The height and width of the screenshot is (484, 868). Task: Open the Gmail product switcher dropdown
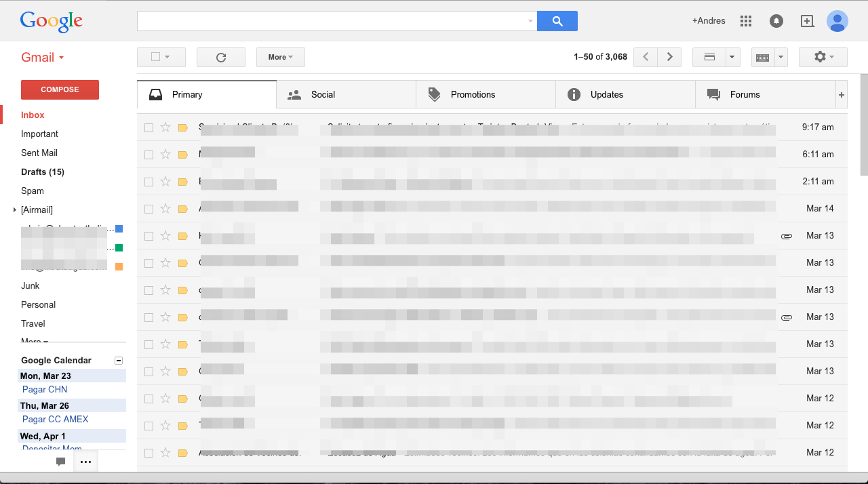tap(43, 58)
